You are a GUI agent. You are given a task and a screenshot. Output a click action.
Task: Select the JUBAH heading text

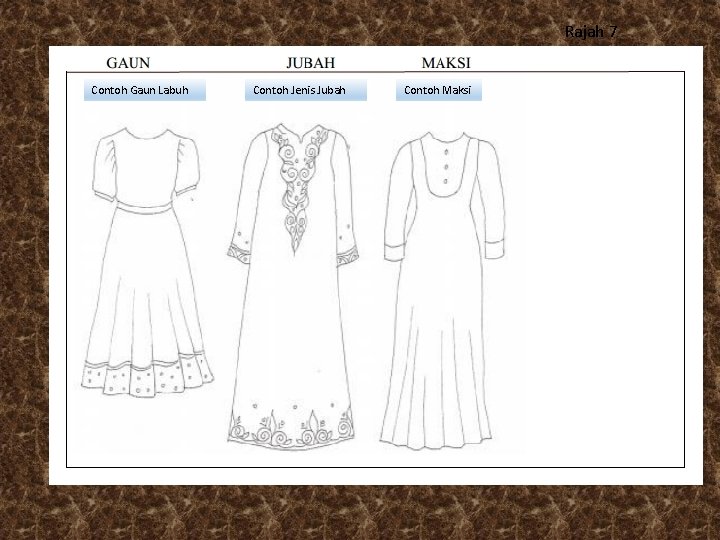click(x=311, y=63)
